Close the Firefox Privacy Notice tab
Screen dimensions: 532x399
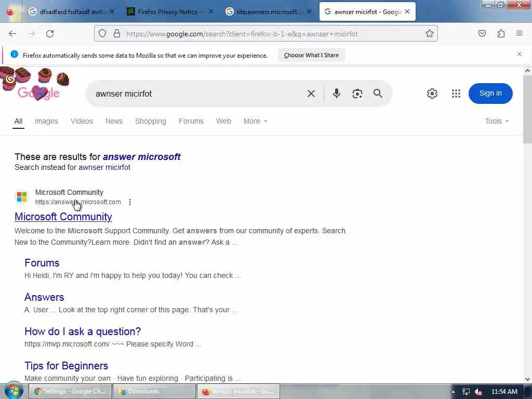[x=211, y=11]
